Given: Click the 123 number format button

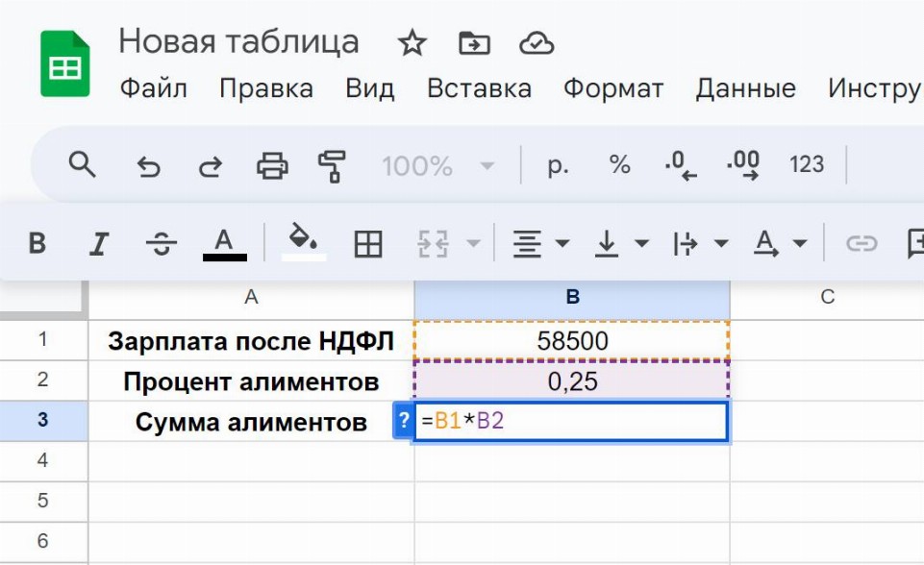Looking at the screenshot, I should 806,165.
